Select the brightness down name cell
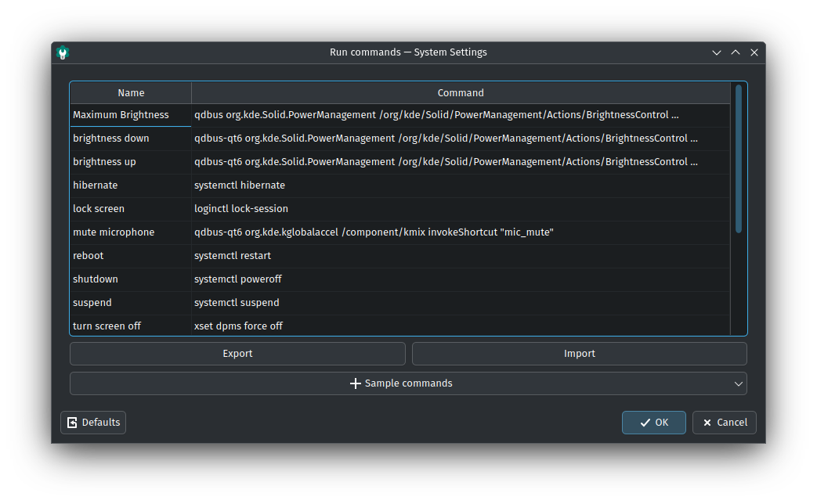The height and width of the screenshot is (504, 817). pyautogui.click(x=131, y=139)
